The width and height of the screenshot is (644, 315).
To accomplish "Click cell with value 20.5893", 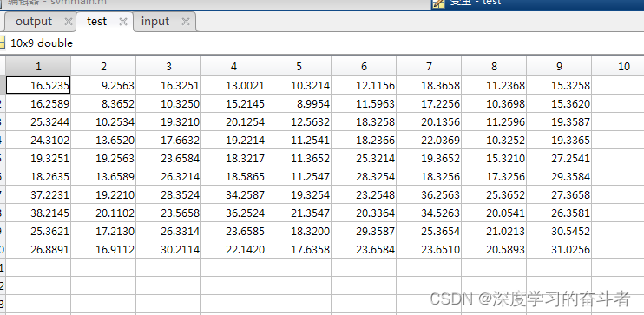I will point(494,249).
